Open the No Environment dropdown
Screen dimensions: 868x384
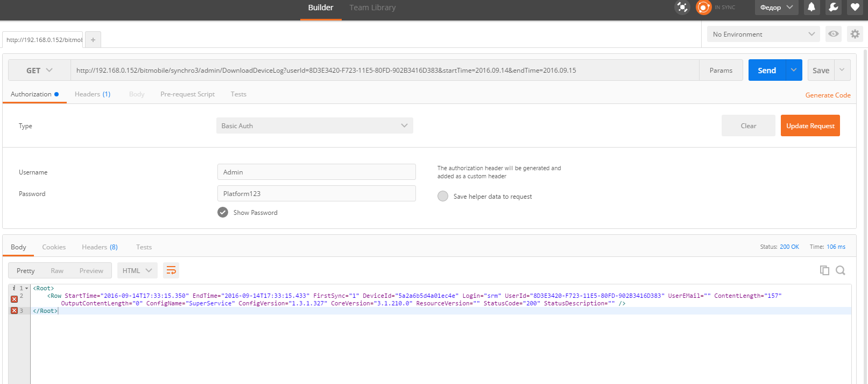763,34
